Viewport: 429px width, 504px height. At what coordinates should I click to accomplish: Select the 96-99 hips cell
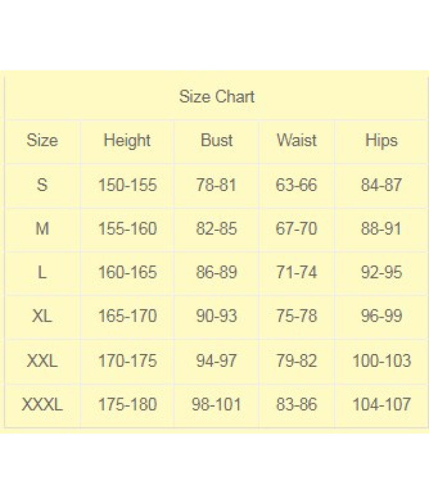tap(381, 317)
